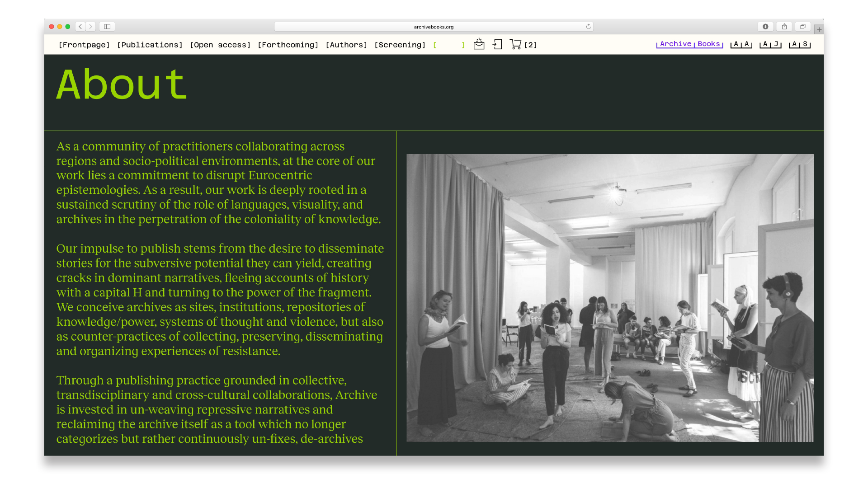
Task: Reload the page with the refresh icon
Action: [588, 27]
